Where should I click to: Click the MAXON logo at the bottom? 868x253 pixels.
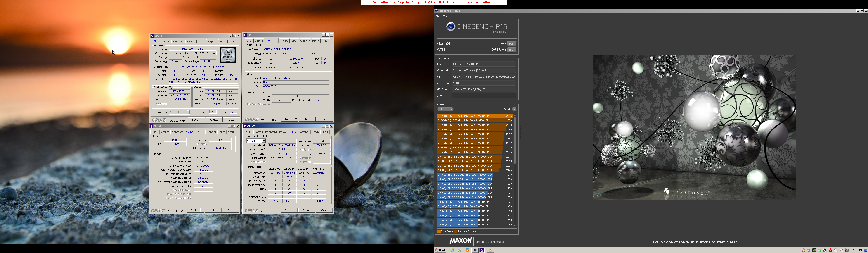point(460,241)
